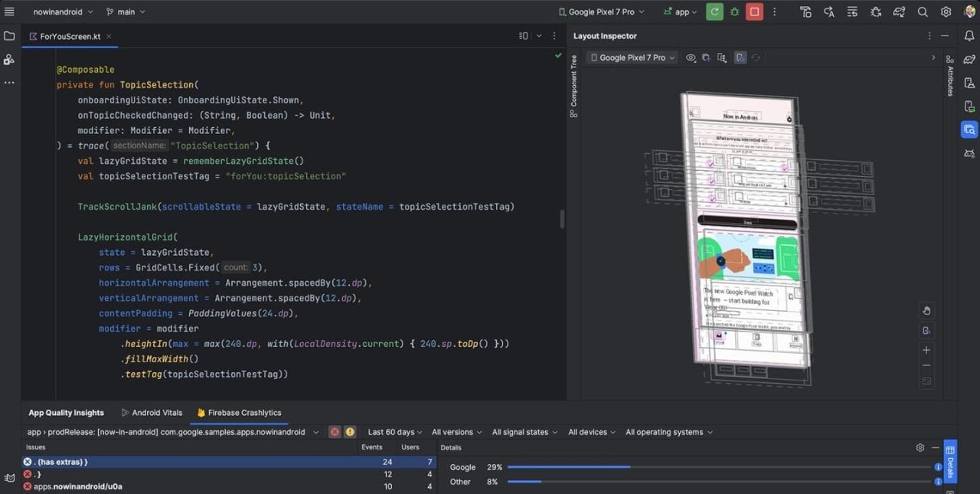Zoom in on the layout preview
Screen dimensions: 980x494
926,350
